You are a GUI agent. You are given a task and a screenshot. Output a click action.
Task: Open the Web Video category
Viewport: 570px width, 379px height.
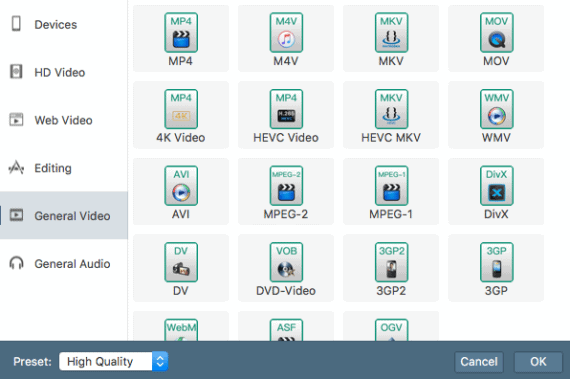tap(64, 120)
